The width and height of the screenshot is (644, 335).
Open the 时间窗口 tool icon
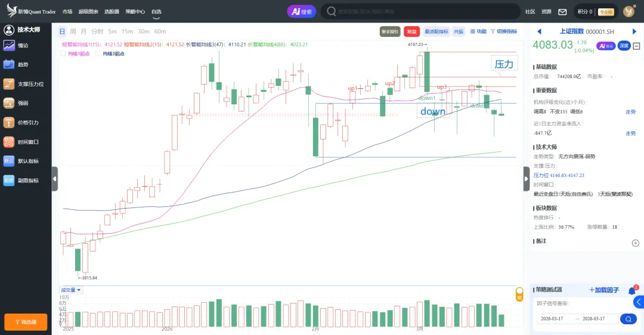click(9, 142)
